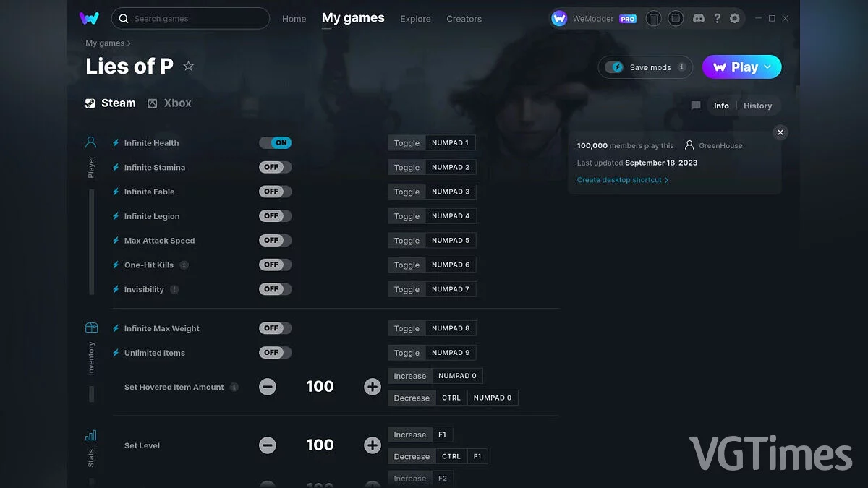
Task: Open Play button dropdown arrow
Action: pos(767,67)
